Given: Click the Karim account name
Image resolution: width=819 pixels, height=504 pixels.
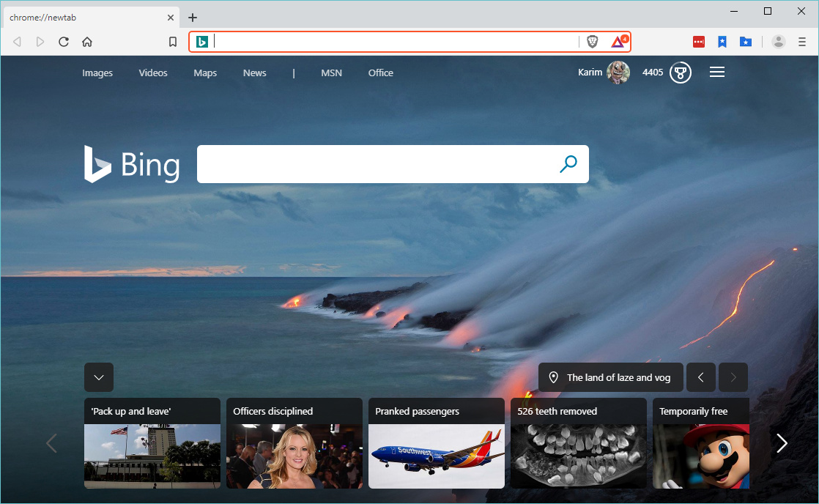Looking at the screenshot, I should point(590,72).
